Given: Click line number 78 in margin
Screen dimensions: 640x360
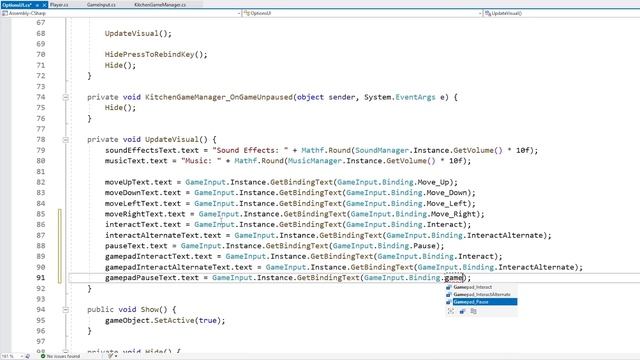Looking at the screenshot, I should tap(40, 140).
